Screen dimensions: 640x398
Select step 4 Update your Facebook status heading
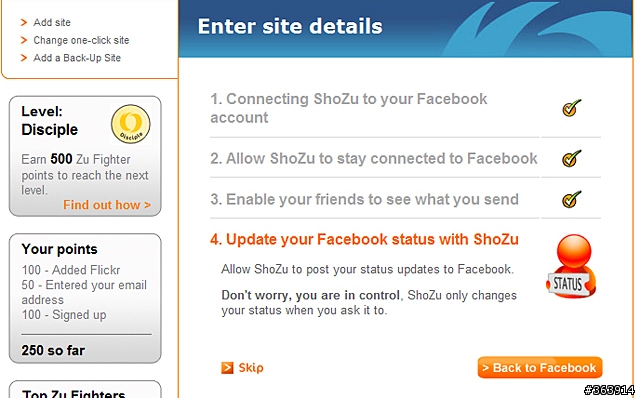coord(364,239)
